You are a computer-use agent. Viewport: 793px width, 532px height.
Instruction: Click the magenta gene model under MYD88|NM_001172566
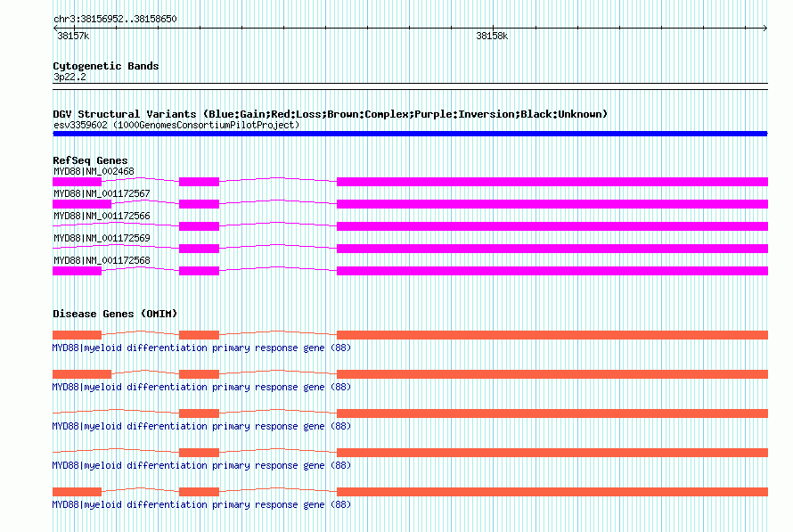click(410, 226)
